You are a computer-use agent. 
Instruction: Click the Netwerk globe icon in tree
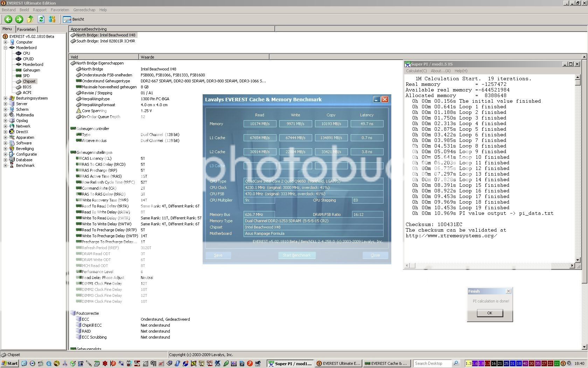pyautogui.click(x=12, y=126)
